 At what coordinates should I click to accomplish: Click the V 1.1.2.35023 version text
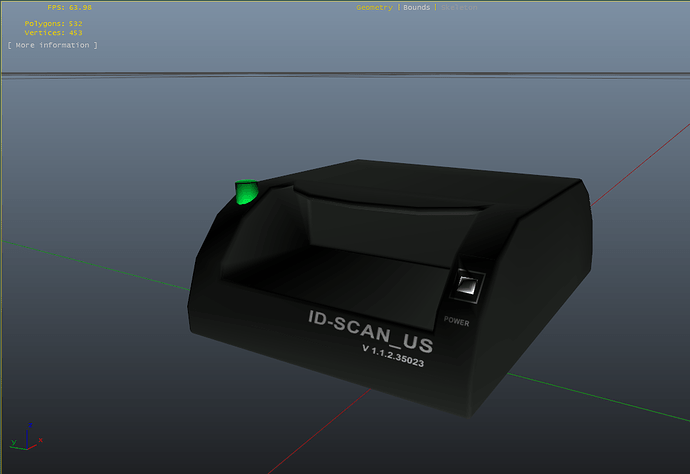pos(393,356)
